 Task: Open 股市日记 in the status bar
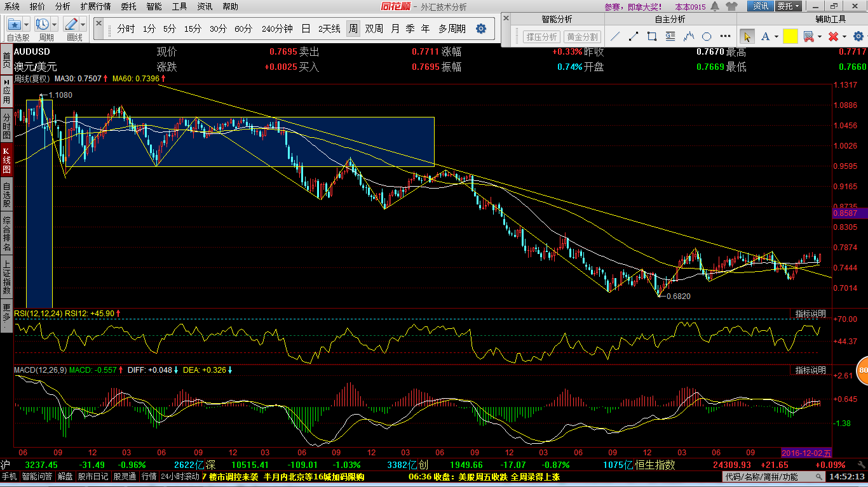pyautogui.click(x=94, y=477)
